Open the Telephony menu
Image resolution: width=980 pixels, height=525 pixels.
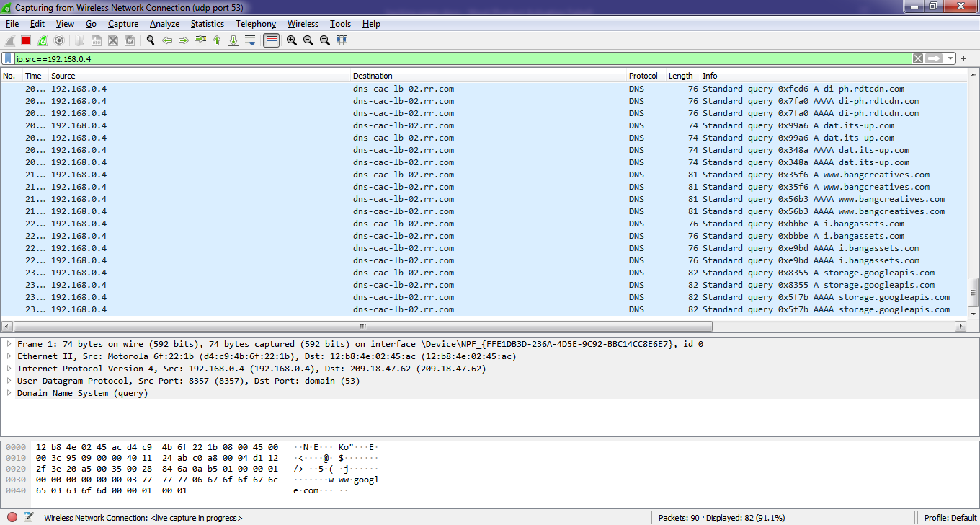(x=255, y=24)
